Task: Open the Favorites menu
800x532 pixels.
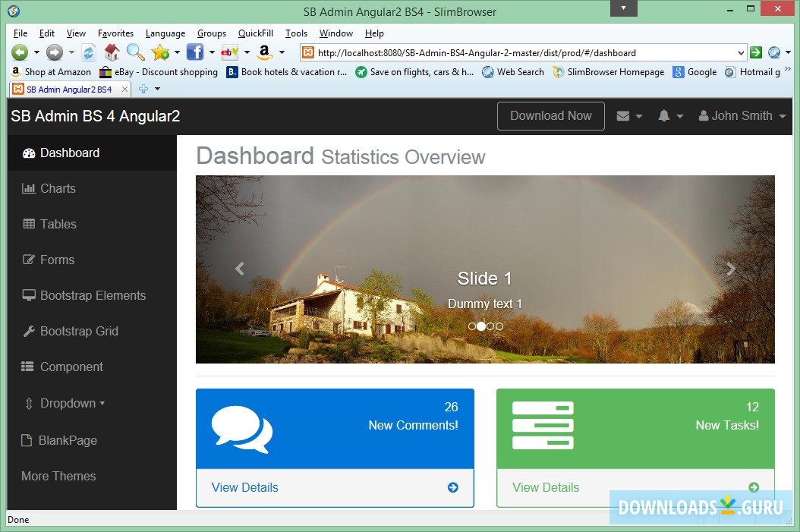Action: coord(116,33)
